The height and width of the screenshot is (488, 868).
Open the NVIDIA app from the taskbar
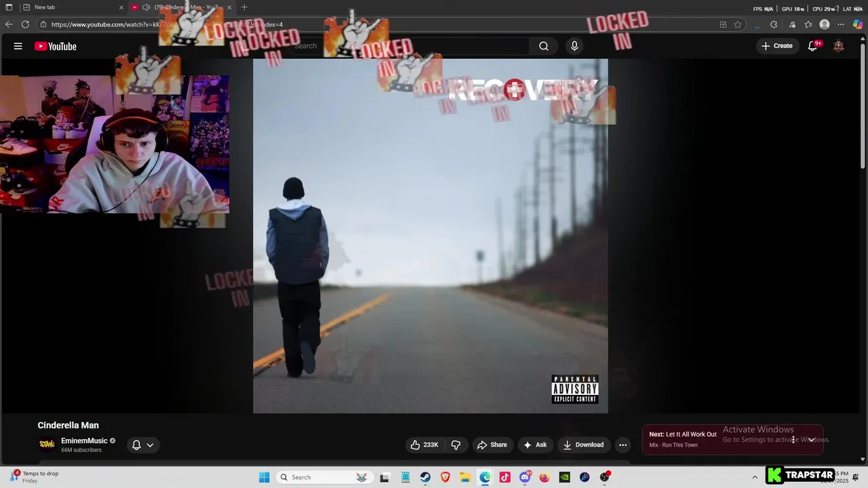coord(564,477)
